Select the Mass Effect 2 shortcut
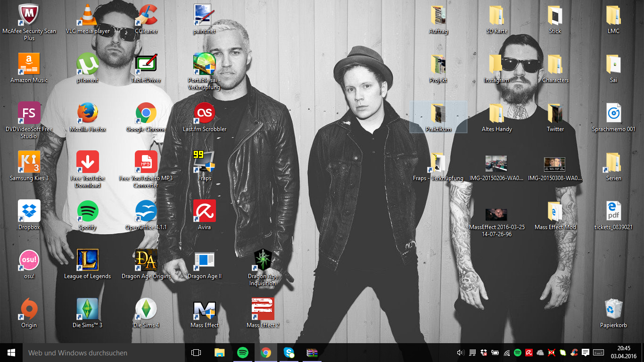The image size is (644, 362). pos(263,310)
